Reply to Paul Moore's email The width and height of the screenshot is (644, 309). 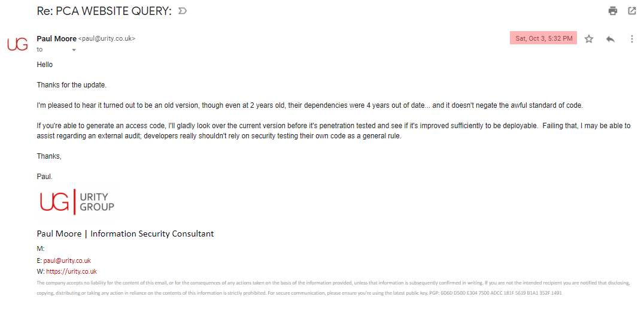click(610, 39)
